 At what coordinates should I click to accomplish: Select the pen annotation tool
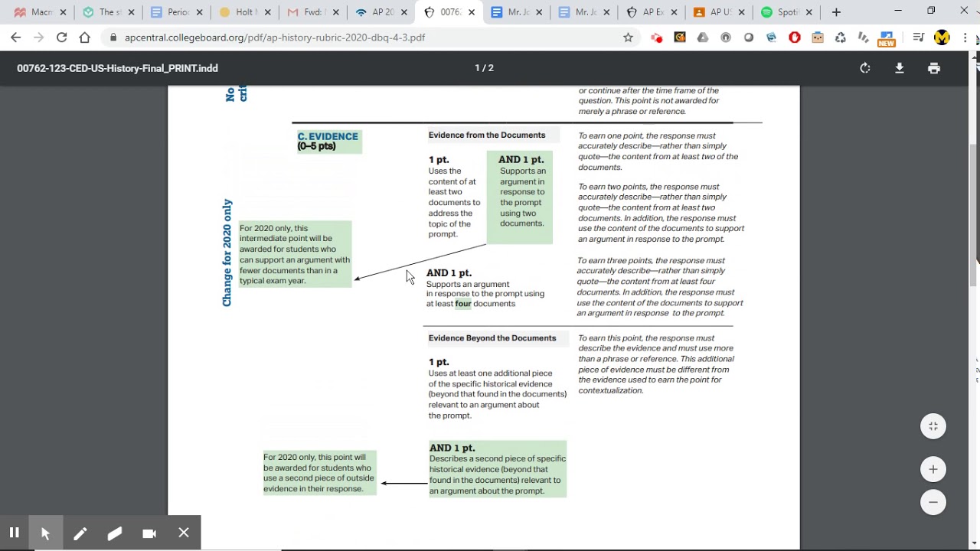(80, 533)
